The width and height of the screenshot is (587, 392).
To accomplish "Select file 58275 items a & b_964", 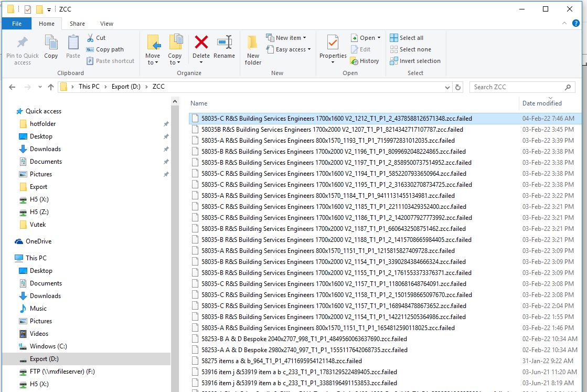I will (282, 361).
